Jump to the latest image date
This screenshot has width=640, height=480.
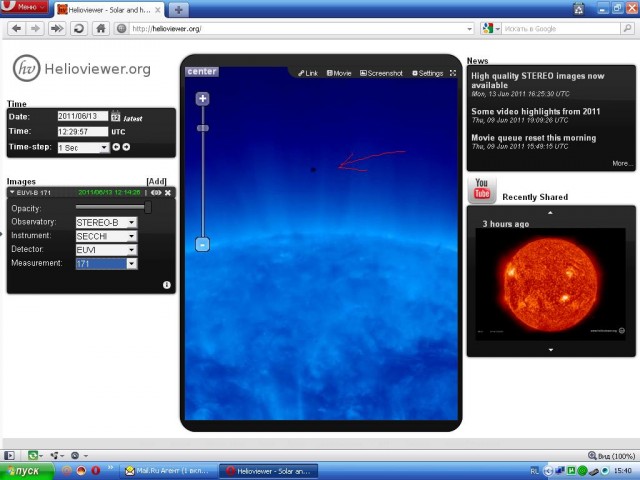(133, 119)
